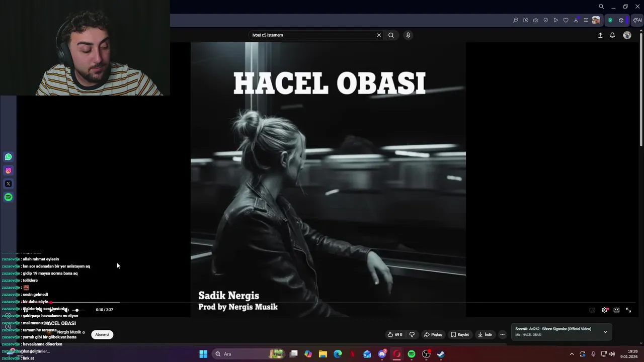Open bookmarks heart icon in toolbar
644x362 pixels.
click(566, 20)
